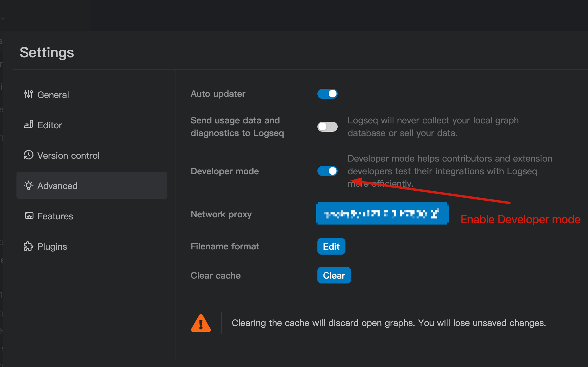The height and width of the screenshot is (367, 588).
Task: Disable the Auto updater toggle
Action: click(x=327, y=94)
